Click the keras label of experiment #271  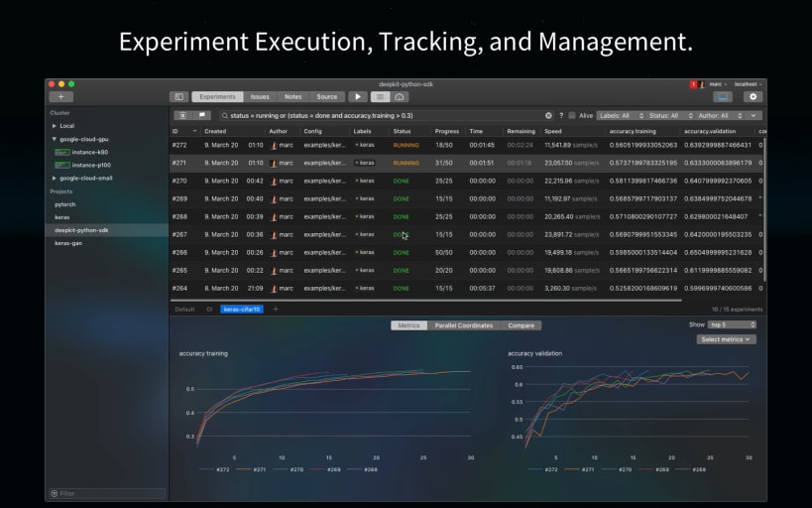point(365,163)
